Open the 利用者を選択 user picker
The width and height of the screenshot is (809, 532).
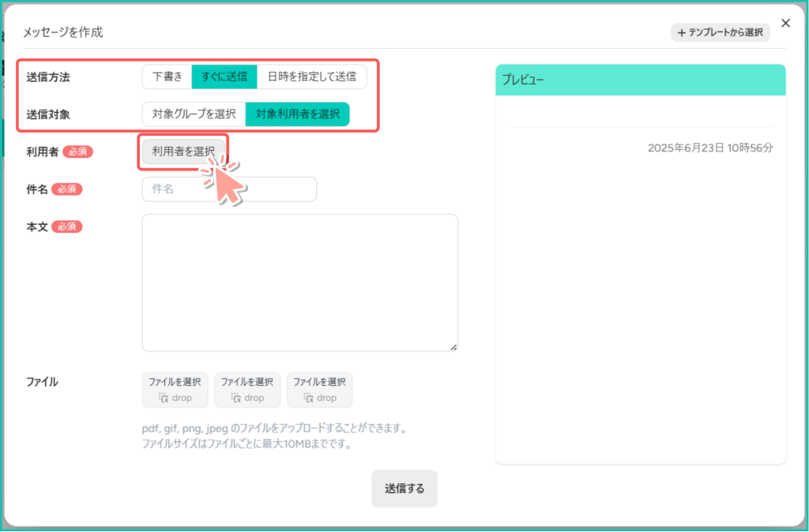(183, 152)
